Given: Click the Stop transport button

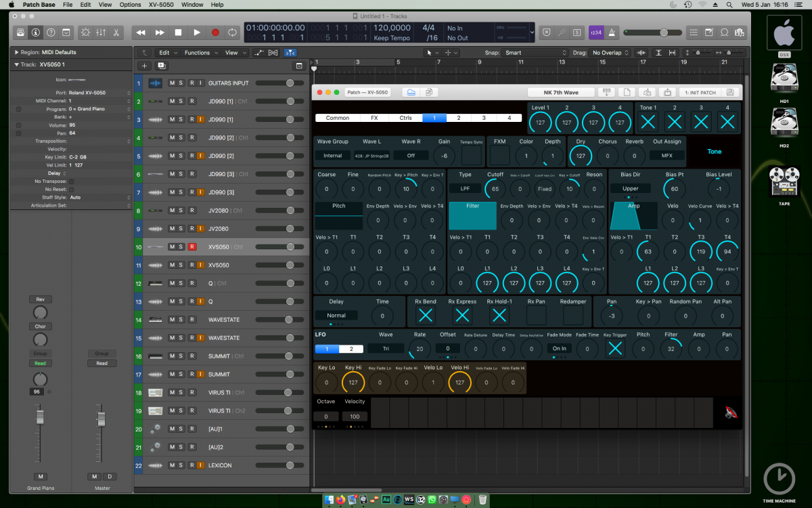Looking at the screenshot, I should click(x=178, y=32).
